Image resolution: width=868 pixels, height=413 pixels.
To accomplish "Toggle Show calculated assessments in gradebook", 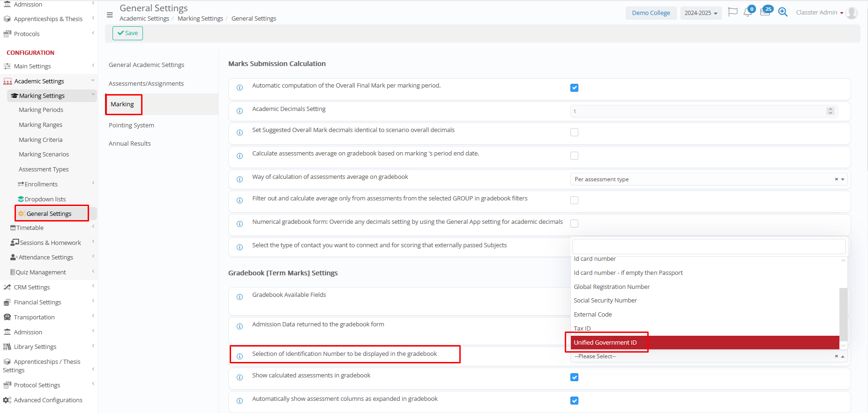I will point(574,377).
